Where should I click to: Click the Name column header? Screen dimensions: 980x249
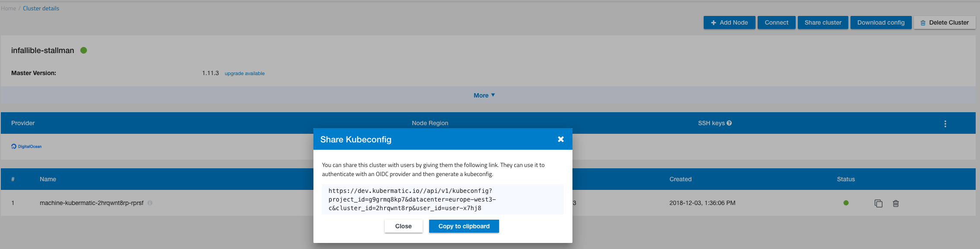[x=48, y=179]
